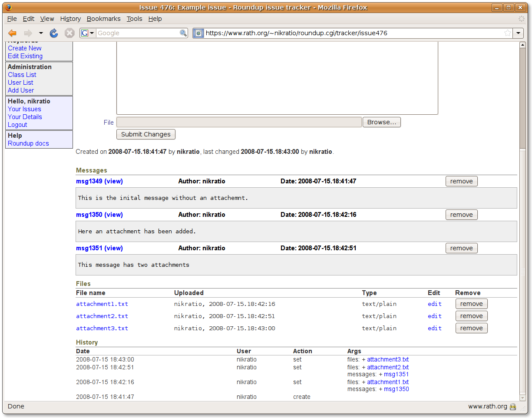Expand the address bar URL history dropdown

tap(519, 33)
